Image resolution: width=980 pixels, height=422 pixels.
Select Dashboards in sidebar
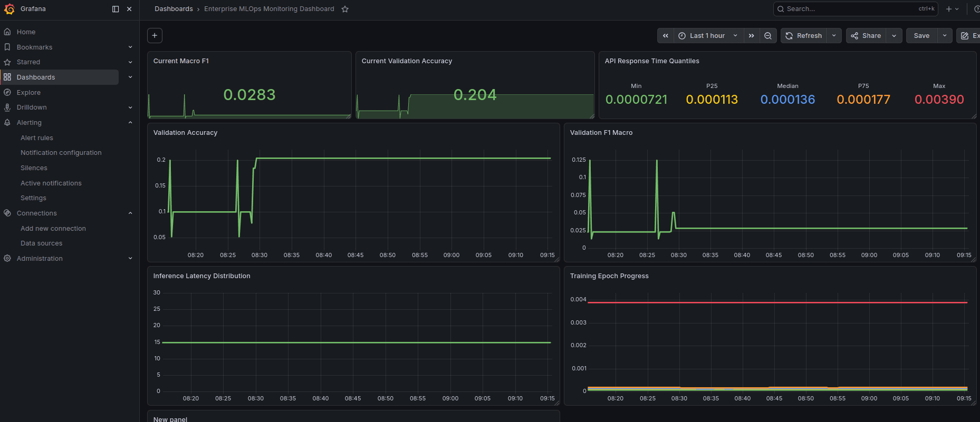36,77
